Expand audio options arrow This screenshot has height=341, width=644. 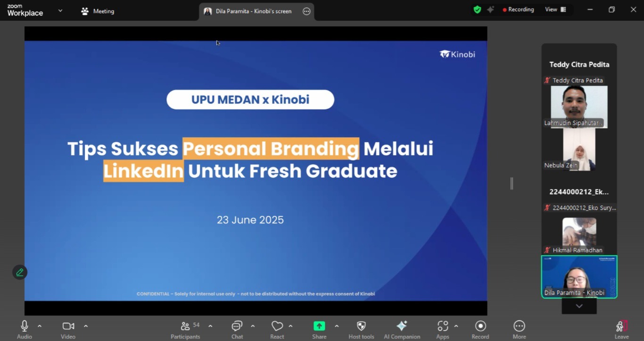(x=40, y=326)
